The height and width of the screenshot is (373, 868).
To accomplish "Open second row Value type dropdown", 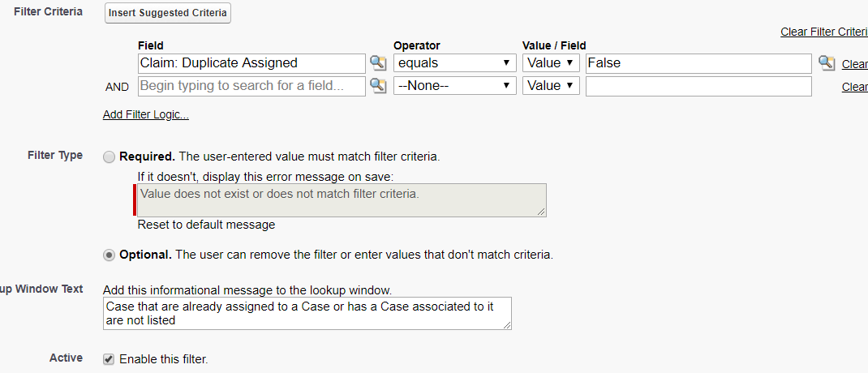I will coord(551,85).
